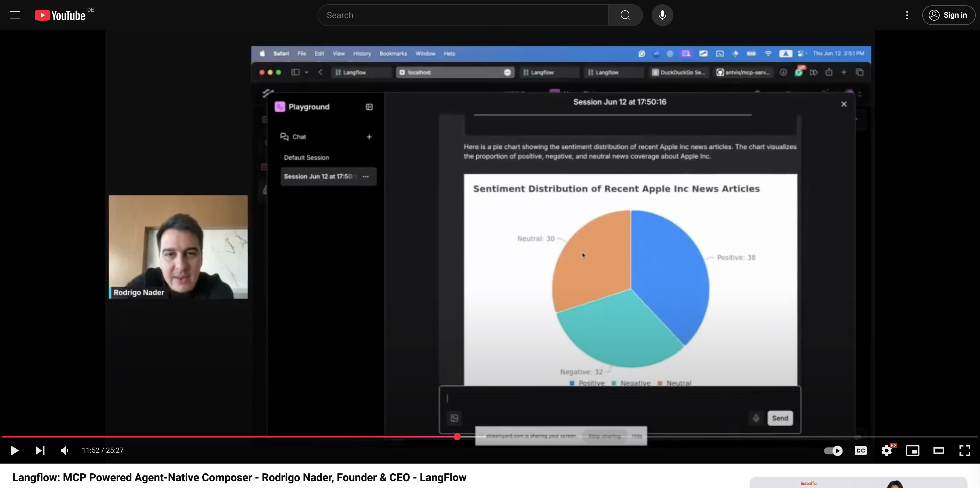
Task: Click the localhost address bar
Action: [x=455, y=72]
